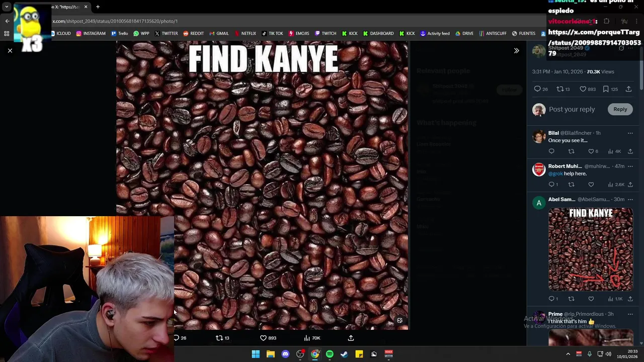Open more options on Bilal's reply
This screenshot has height=362, width=644.
pos(630,133)
